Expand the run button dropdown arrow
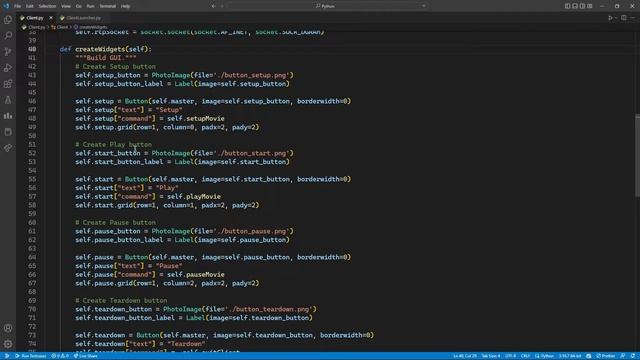Screen dimensions: 640x360 click(x=616, y=18)
